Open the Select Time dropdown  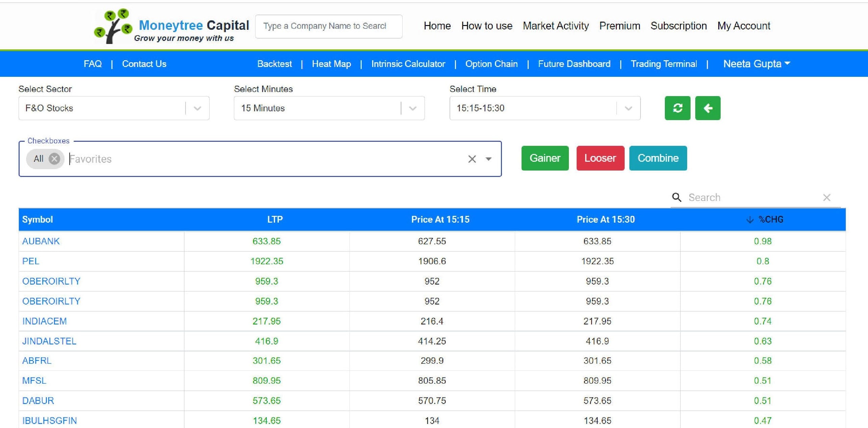(x=545, y=108)
